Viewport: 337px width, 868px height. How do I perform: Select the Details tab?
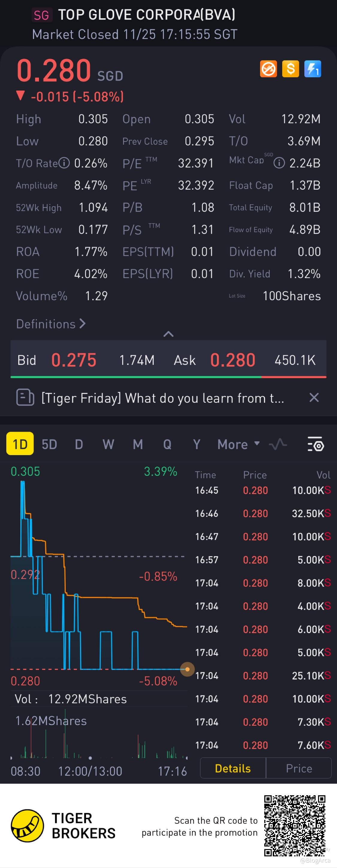233,768
